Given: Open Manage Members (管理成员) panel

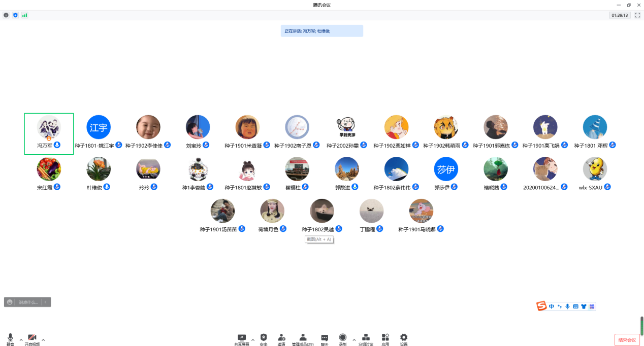Looking at the screenshot, I should [303, 339].
